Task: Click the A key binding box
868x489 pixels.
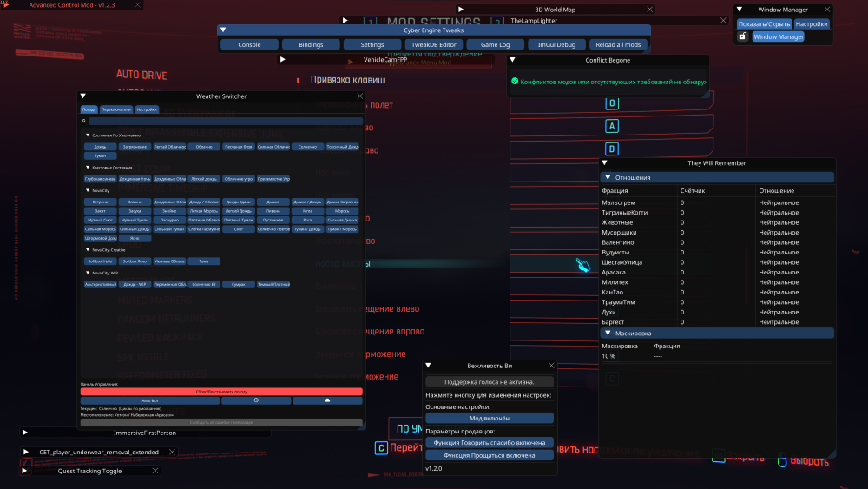Action: [612, 126]
